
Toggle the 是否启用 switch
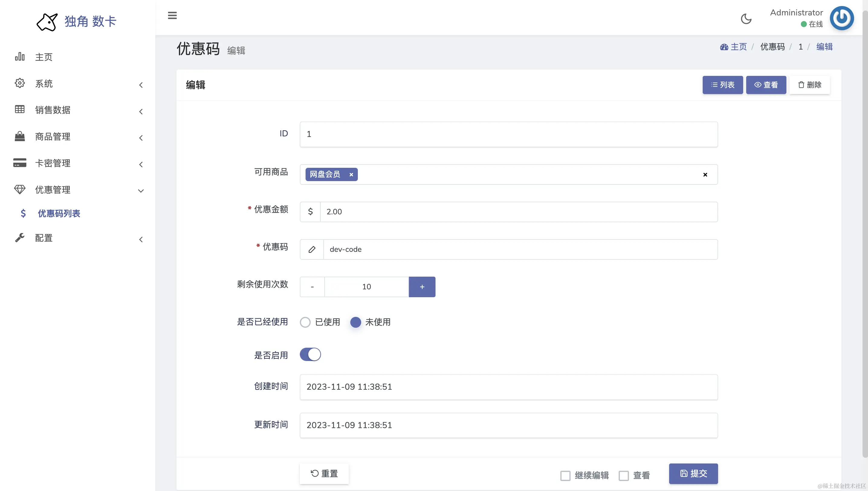(310, 354)
